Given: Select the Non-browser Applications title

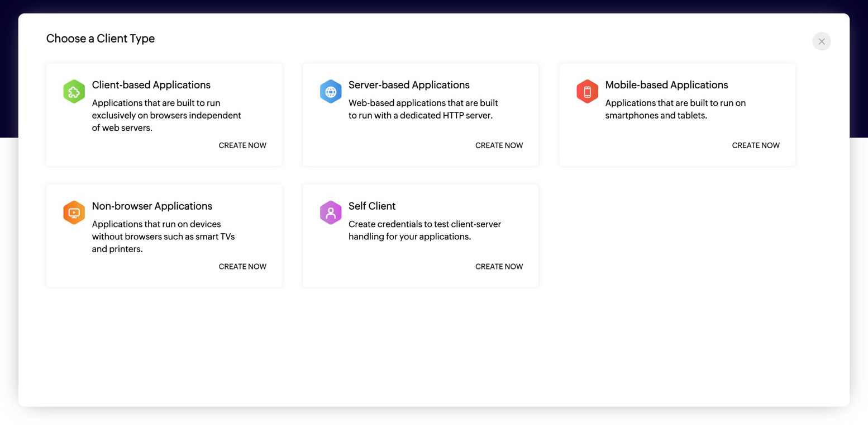Looking at the screenshot, I should [152, 206].
